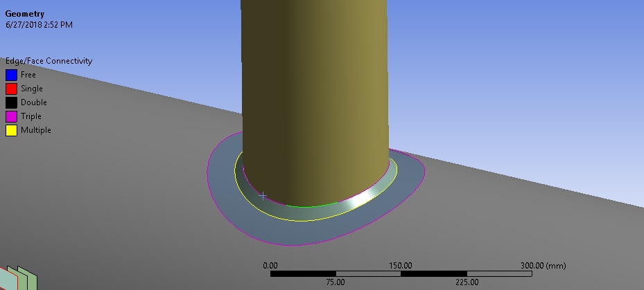Click the Multiple legend label
The height and width of the screenshot is (290, 644).
pos(36,130)
